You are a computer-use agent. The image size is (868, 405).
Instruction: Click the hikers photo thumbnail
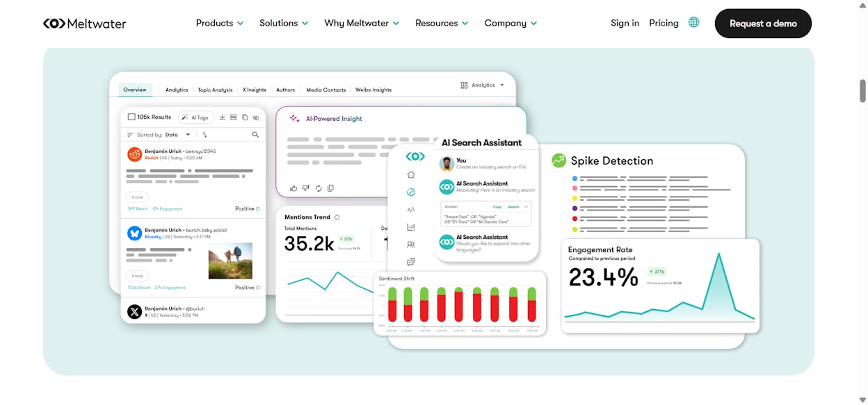point(230,261)
